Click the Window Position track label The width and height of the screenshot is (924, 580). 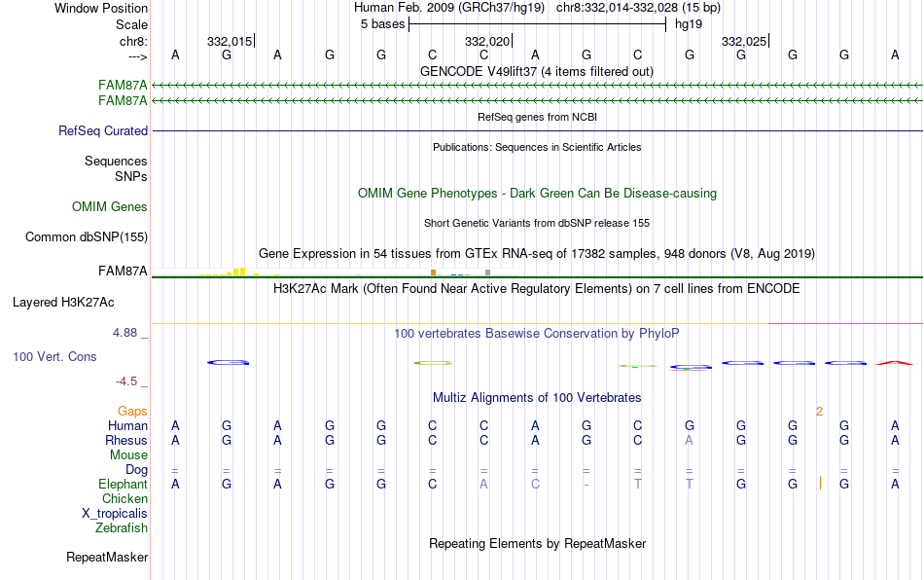tap(101, 8)
